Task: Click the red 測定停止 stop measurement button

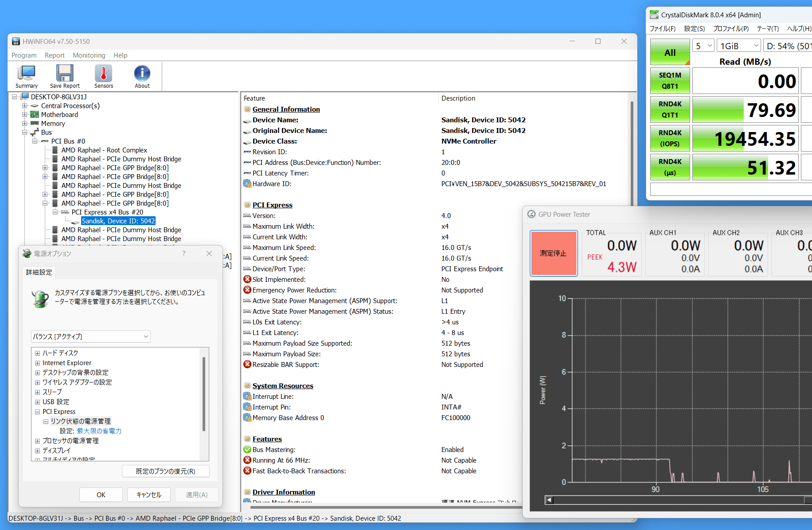Action: (x=553, y=253)
